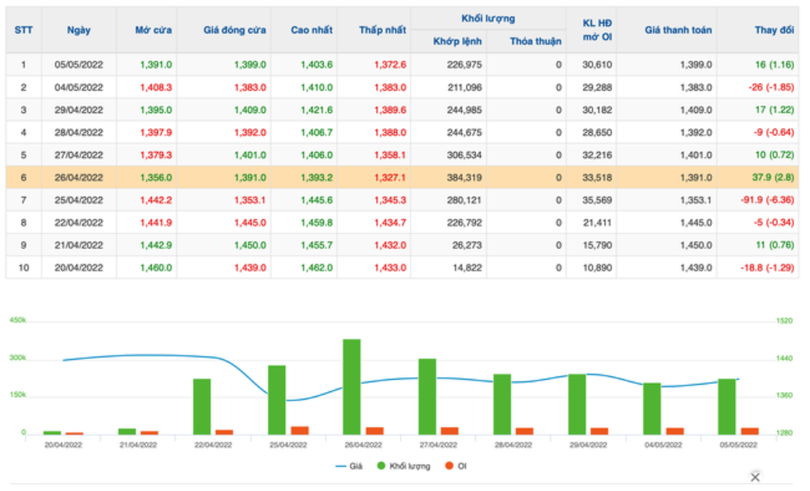Sort by the Giá đóng cửa header

[x=233, y=30]
